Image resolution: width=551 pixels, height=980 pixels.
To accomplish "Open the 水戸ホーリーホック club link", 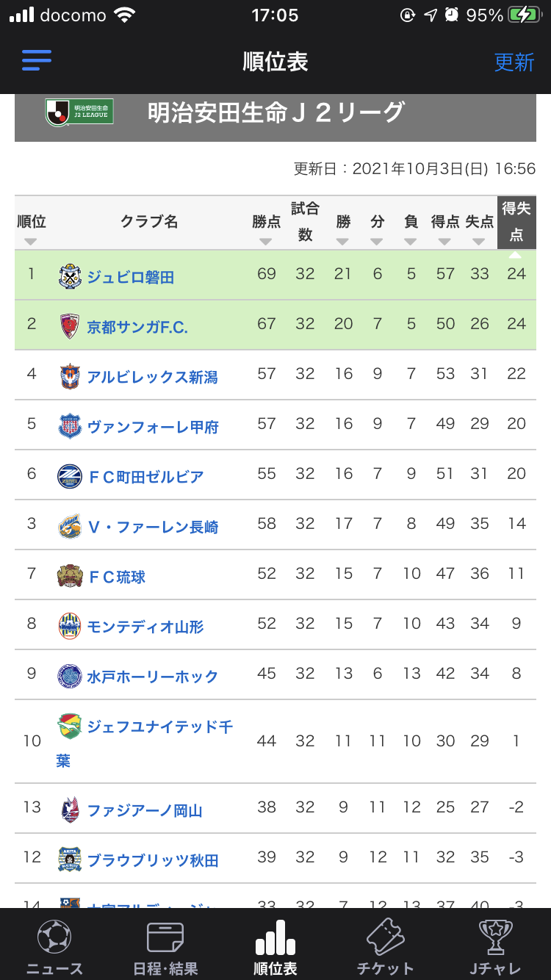I will click(x=153, y=677).
